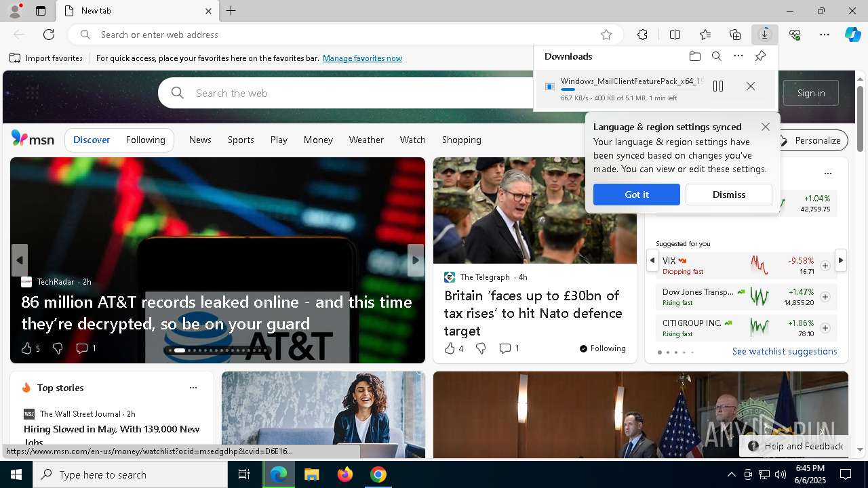Click the Dismiss button

729,195
